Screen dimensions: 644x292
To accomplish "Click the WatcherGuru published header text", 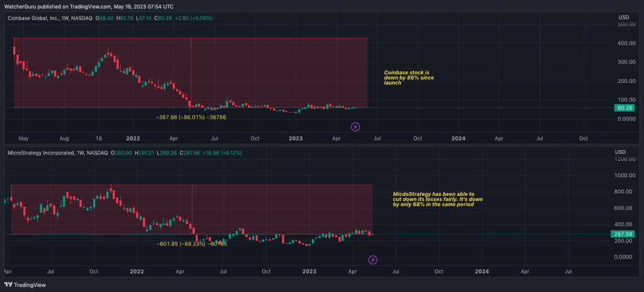I will (89, 6).
